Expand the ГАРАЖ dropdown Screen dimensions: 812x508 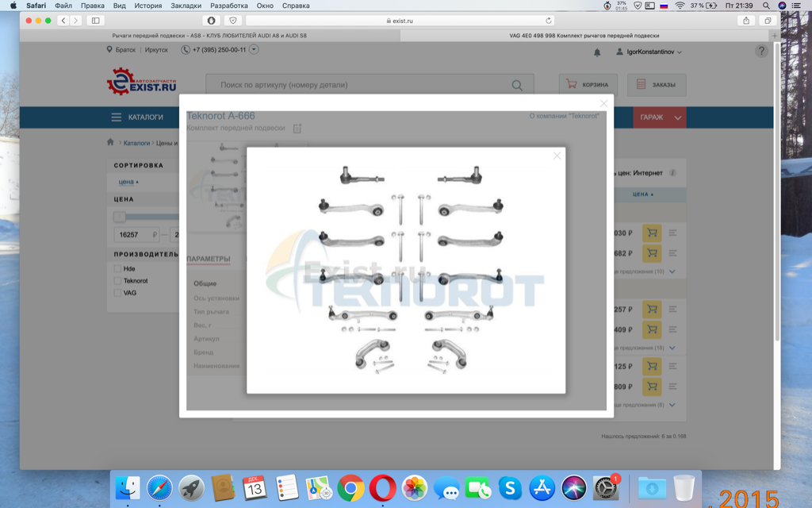pyautogui.click(x=678, y=117)
